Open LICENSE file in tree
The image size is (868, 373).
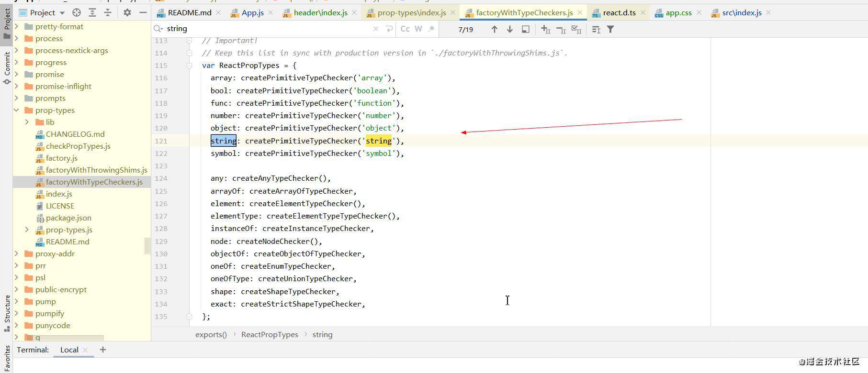tap(60, 206)
